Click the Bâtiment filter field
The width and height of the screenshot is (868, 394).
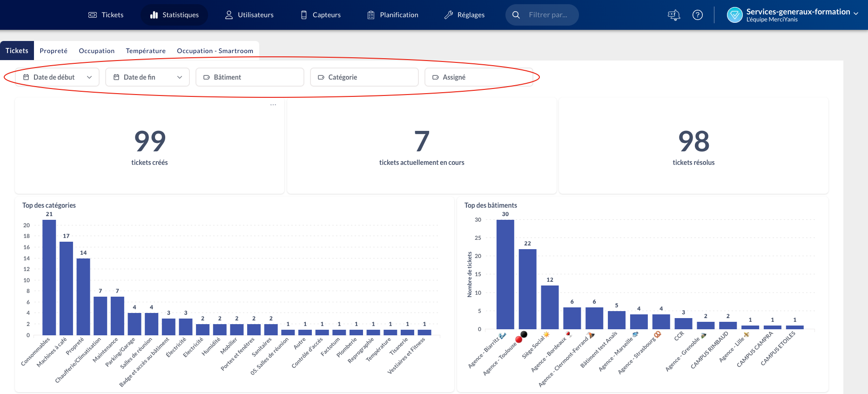250,77
